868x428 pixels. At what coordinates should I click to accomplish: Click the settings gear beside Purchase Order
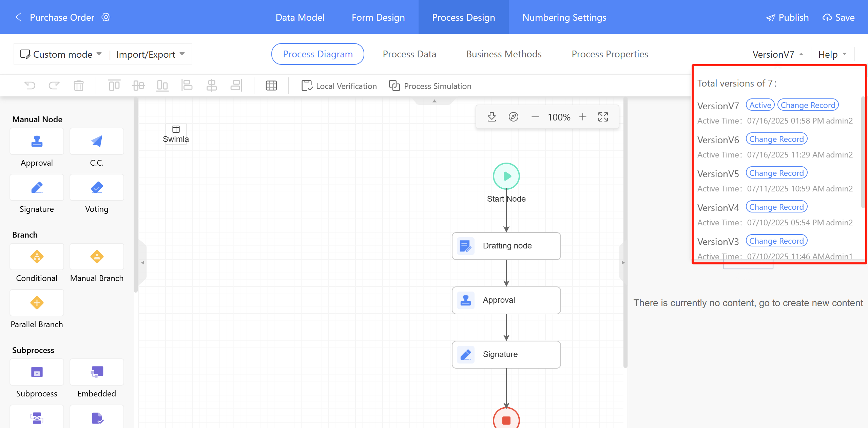[106, 17]
